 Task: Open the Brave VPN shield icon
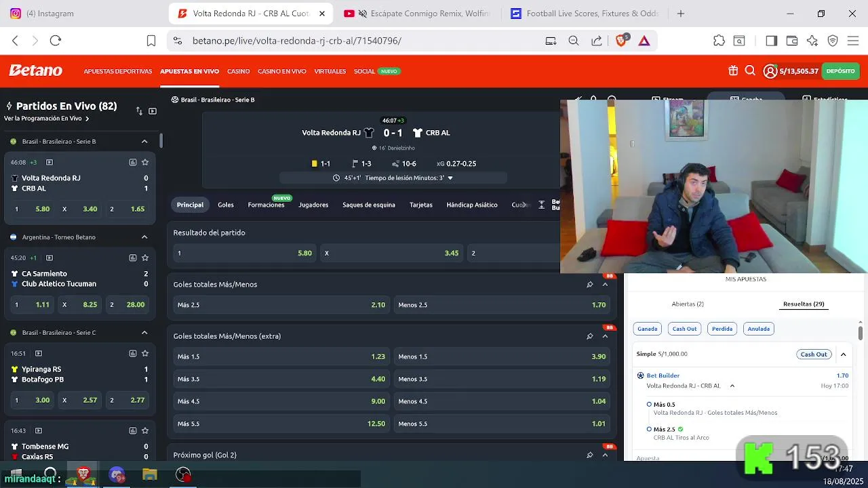[x=833, y=41]
